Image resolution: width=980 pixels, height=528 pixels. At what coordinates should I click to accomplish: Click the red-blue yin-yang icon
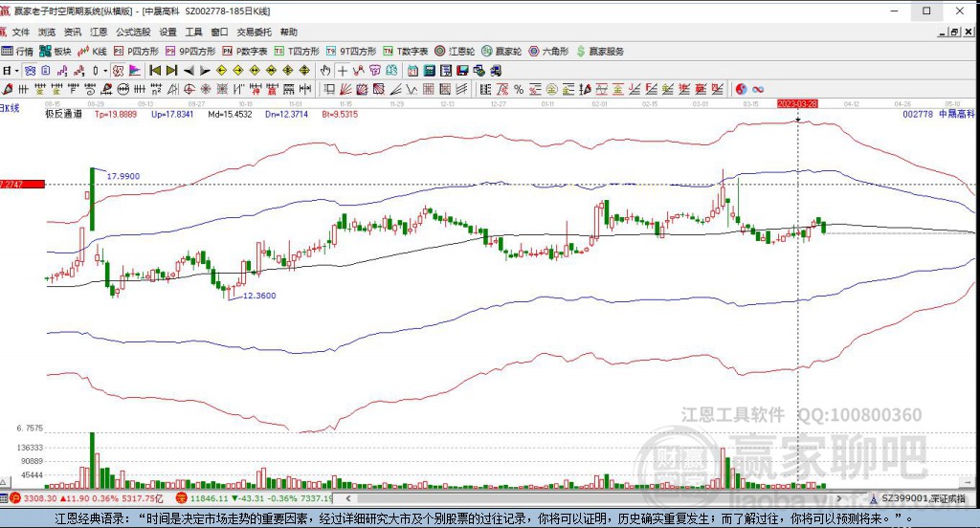coord(742,89)
